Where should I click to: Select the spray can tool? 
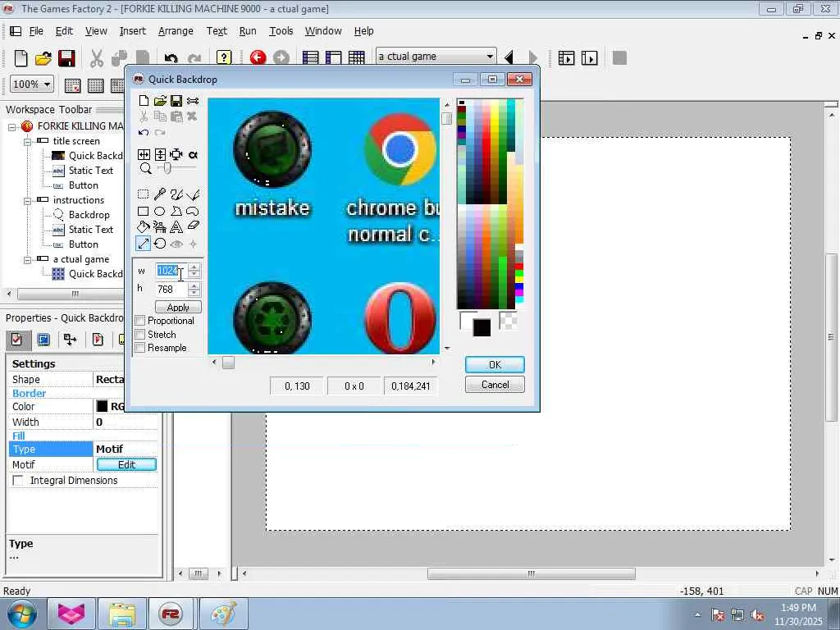click(160, 227)
